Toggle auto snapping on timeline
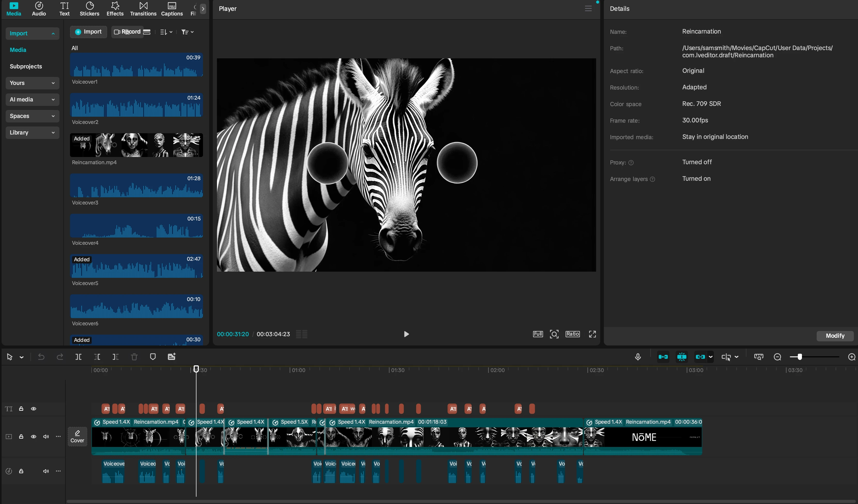The height and width of the screenshot is (504, 858). (x=682, y=357)
